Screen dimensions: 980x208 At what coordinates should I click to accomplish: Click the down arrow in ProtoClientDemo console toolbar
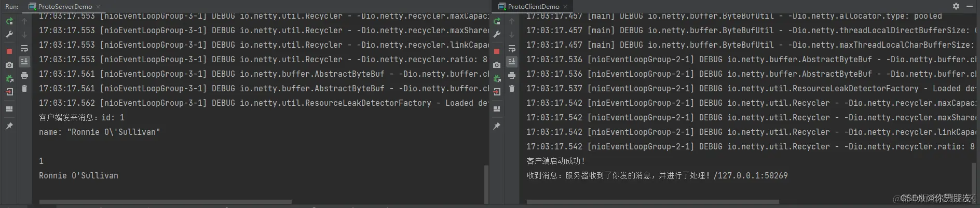click(x=512, y=34)
